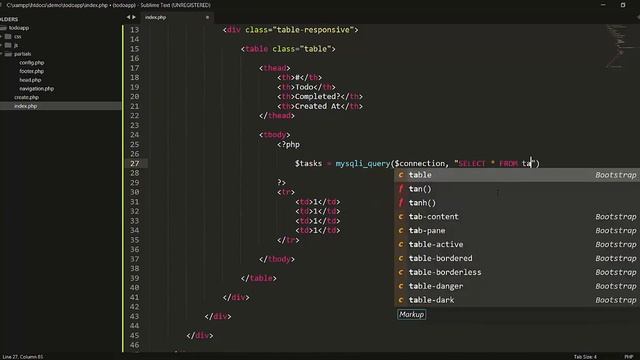Pick 'table-danger' from autocomplete list

pos(517,286)
